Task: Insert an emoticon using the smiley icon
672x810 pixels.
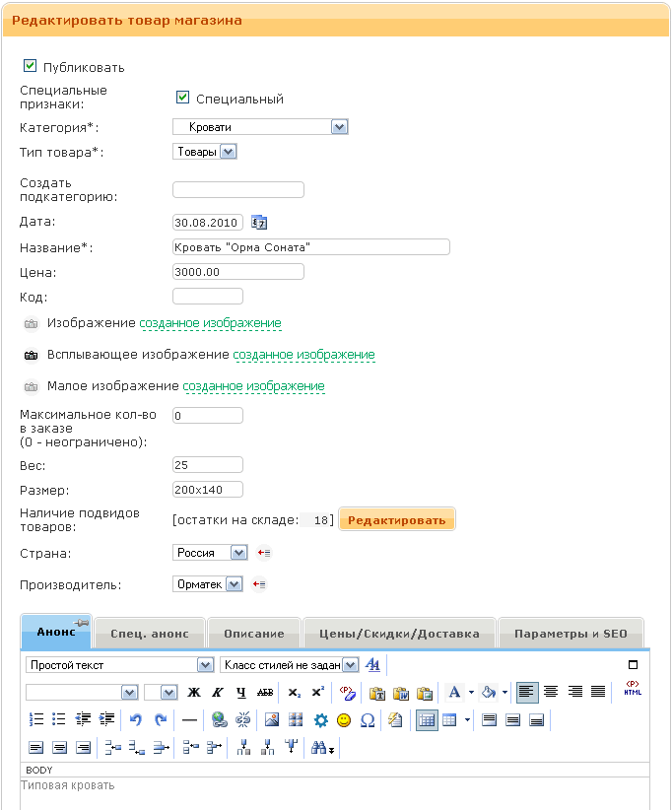Action: (x=344, y=720)
